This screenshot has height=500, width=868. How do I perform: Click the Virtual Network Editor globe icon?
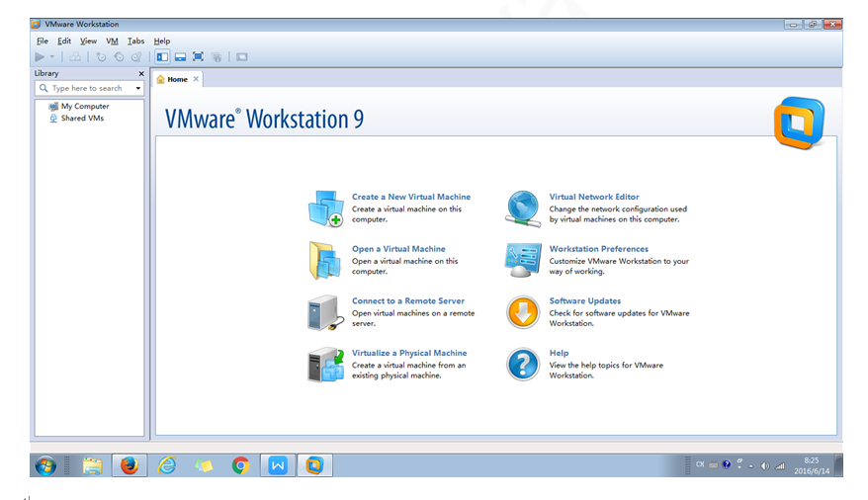point(523,208)
